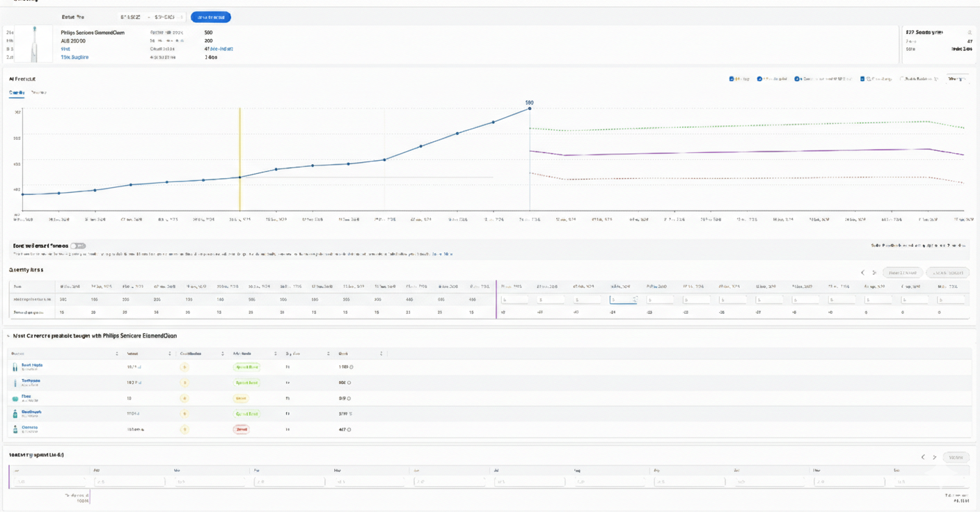Switch to the second tab under AI Forecast
Viewport: 980px width, 512px height.
[38, 91]
